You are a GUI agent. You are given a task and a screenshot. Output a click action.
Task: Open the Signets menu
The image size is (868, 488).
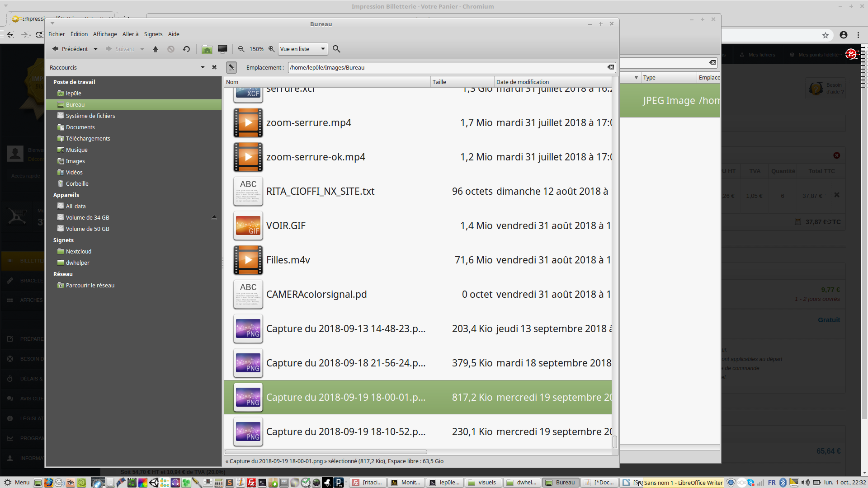coord(153,34)
